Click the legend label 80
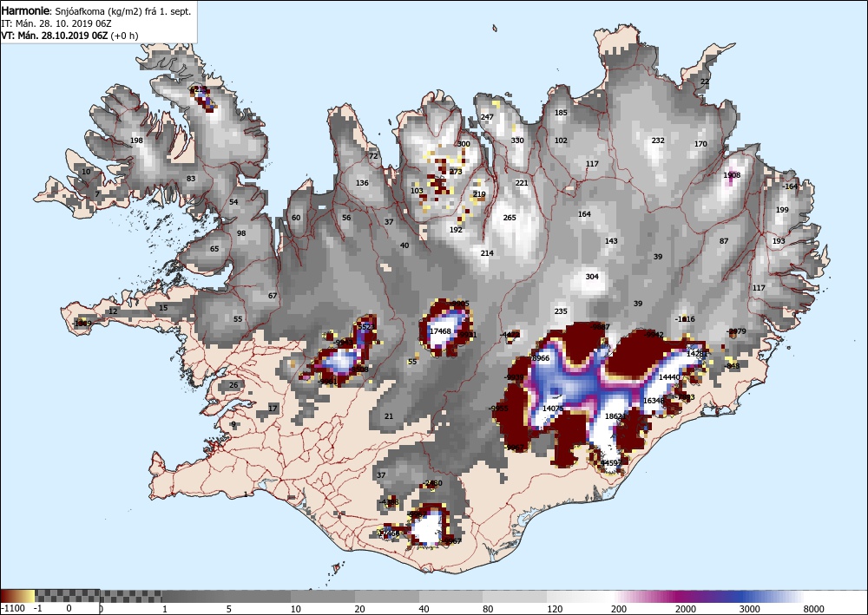This screenshot has width=868, height=615. pos(488,609)
